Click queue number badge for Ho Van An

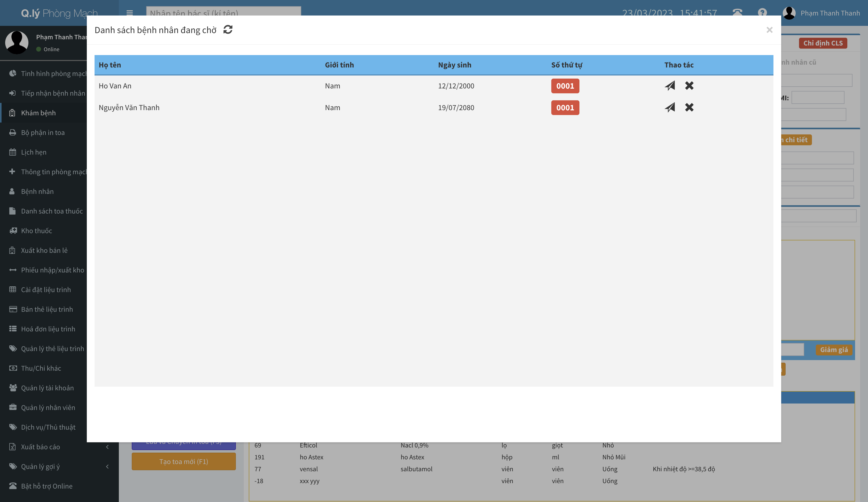tap(565, 86)
